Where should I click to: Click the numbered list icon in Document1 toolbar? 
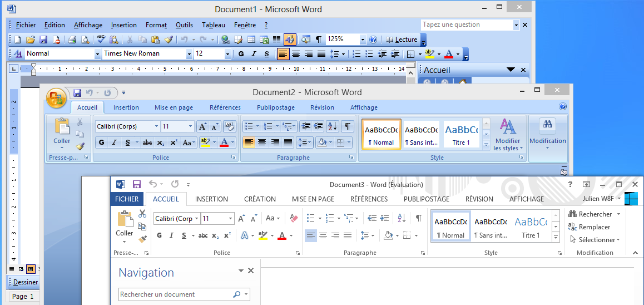357,53
